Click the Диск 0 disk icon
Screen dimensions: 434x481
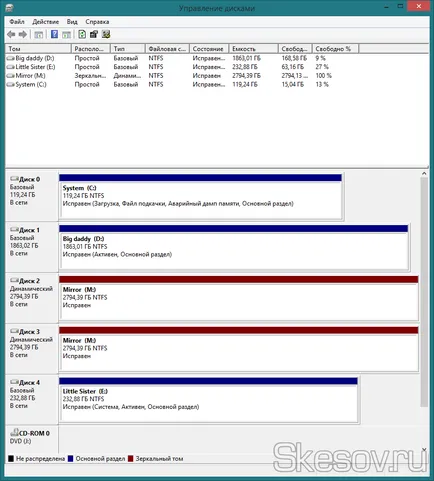(x=14, y=179)
